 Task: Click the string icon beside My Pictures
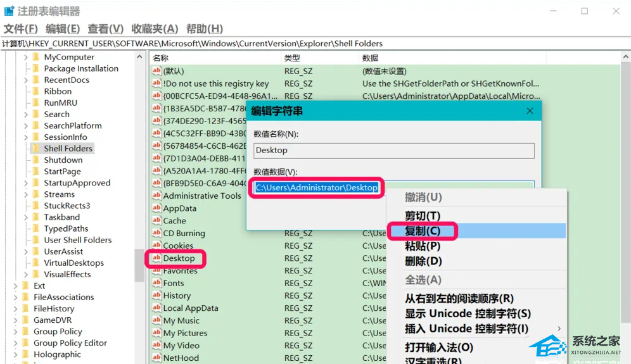click(156, 333)
